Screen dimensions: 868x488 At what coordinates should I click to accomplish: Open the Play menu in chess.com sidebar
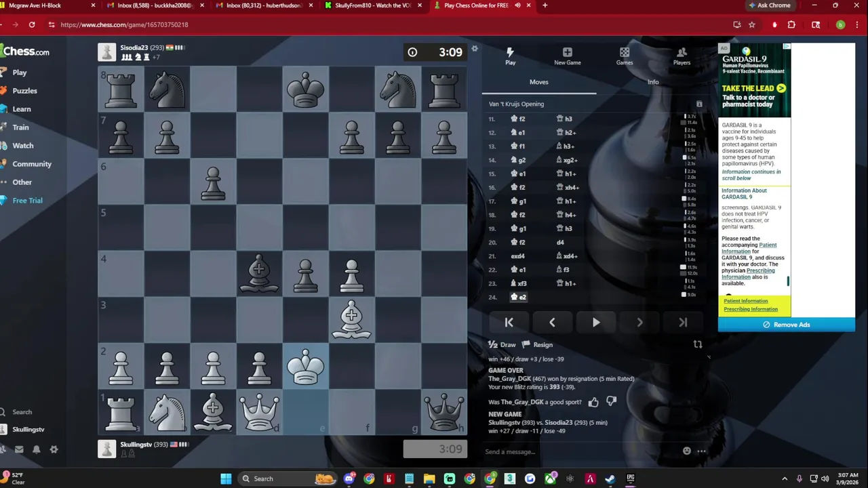point(19,73)
